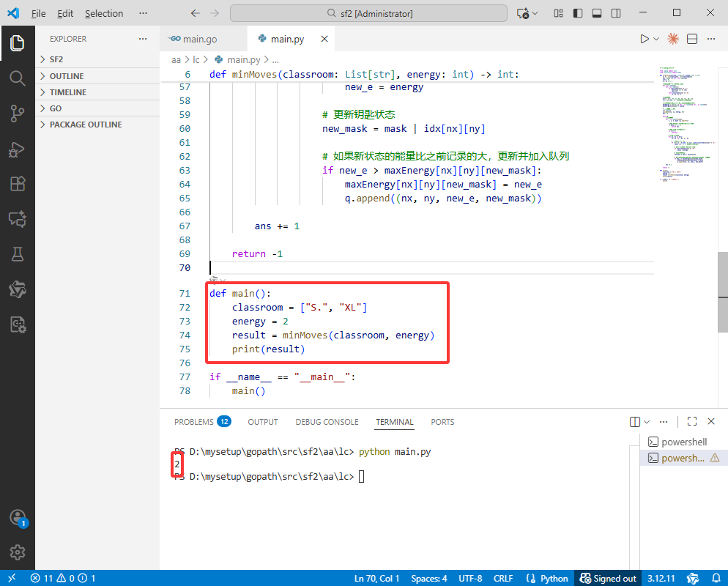Click the 'aa' breadcrumb segment
The width and height of the screenshot is (728, 586).
click(x=176, y=60)
